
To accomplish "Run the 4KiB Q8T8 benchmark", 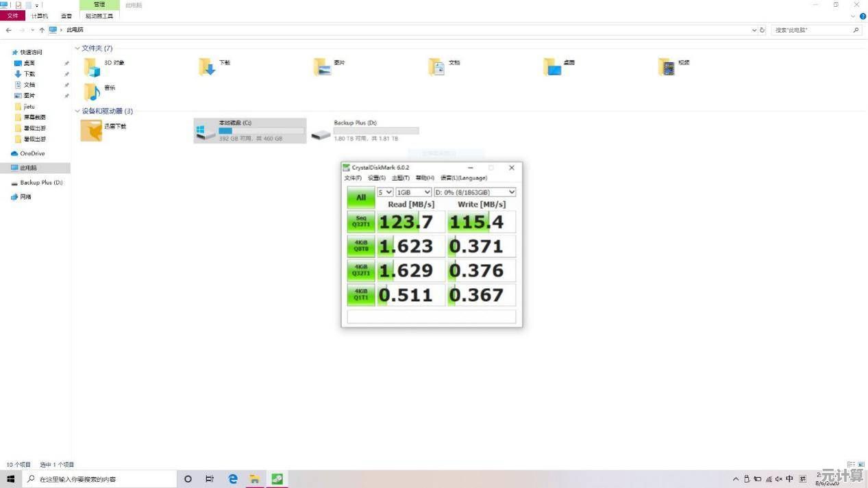I will (360, 246).
